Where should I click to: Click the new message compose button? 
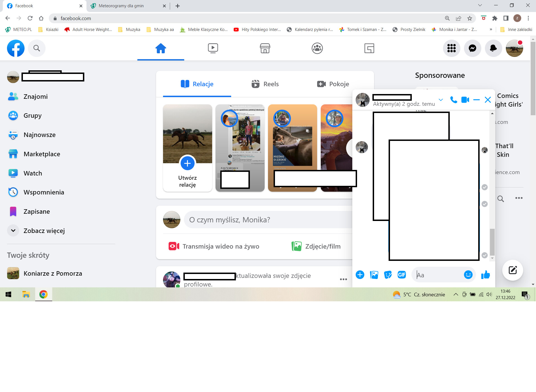[x=513, y=270]
